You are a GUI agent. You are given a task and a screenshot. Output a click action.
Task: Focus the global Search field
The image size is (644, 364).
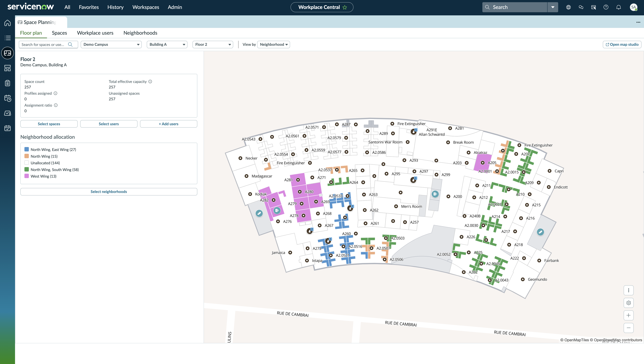click(515, 7)
